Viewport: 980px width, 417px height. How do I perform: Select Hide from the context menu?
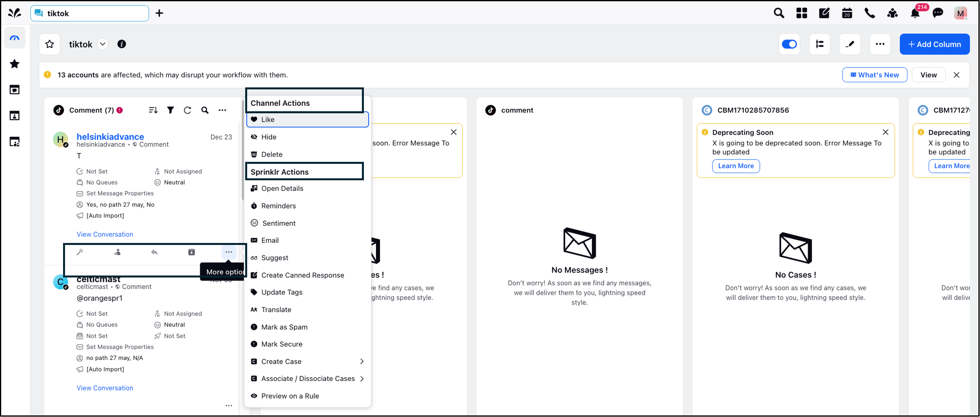(x=307, y=137)
